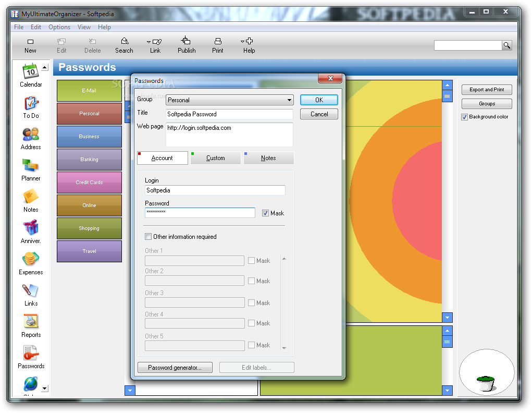This screenshot has width=532, height=413.
Task: Click the recycle bin icon
Action: coord(486,383)
